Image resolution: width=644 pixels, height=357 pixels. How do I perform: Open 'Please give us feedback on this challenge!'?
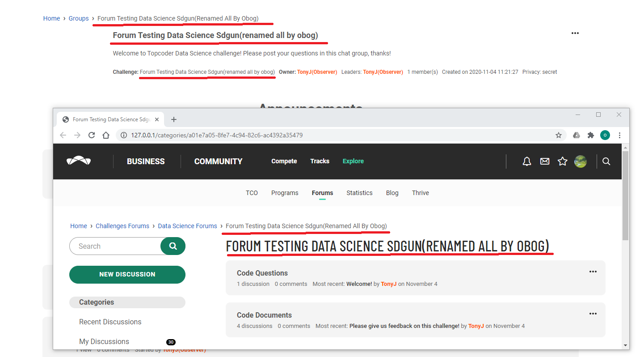(x=404, y=326)
